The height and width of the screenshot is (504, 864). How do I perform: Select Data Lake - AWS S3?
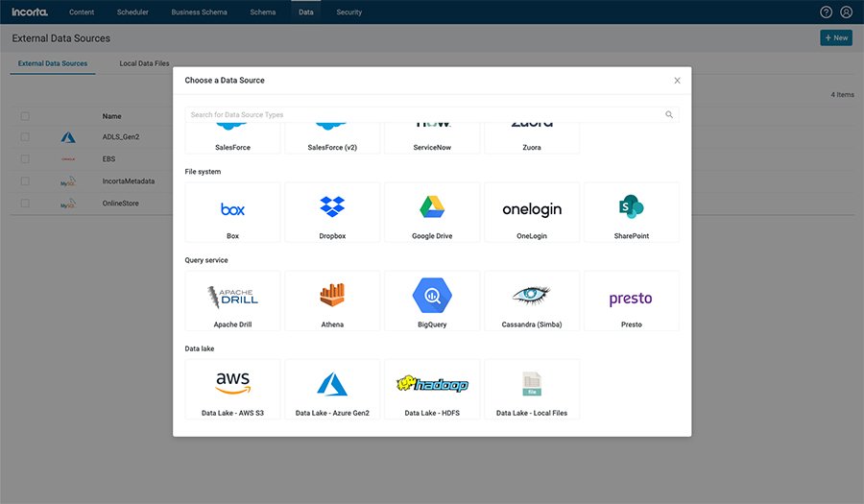pos(232,389)
